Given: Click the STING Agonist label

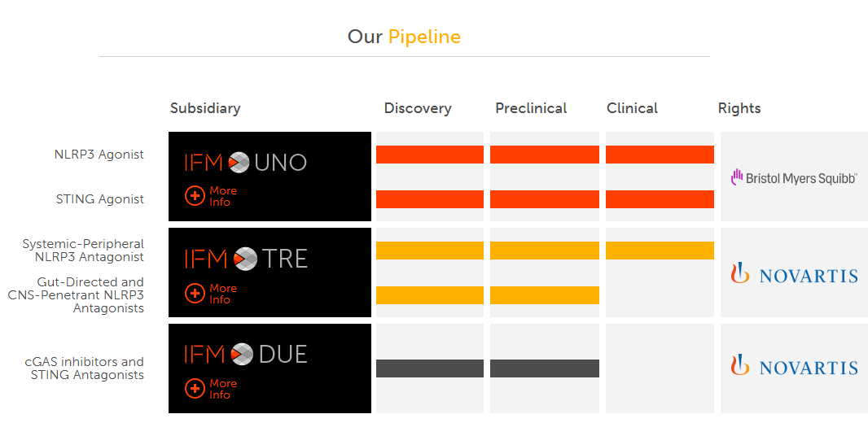Looking at the screenshot, I should [x=100, y=199].
